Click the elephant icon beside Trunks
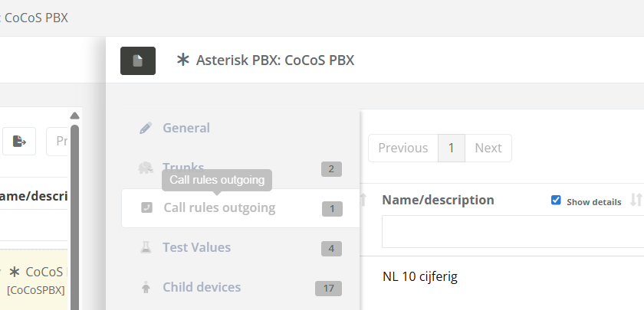This screenshot has height=310, width=644. 146,168
